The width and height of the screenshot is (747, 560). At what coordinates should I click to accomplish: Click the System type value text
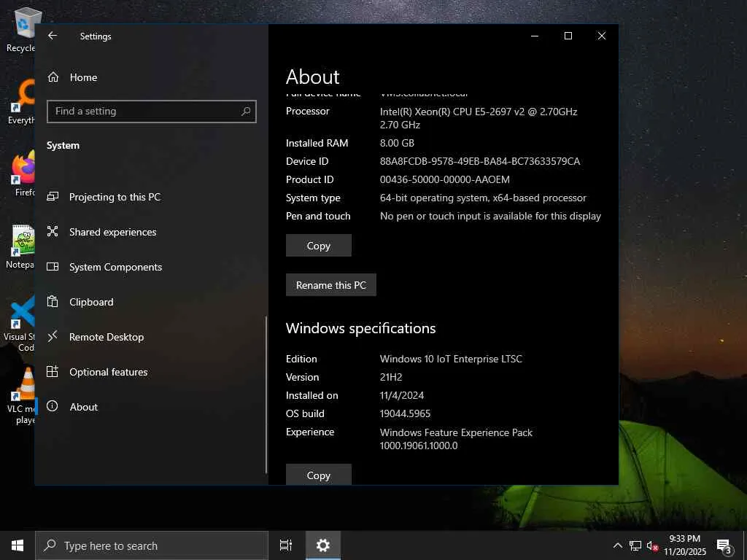coord(483,198)
